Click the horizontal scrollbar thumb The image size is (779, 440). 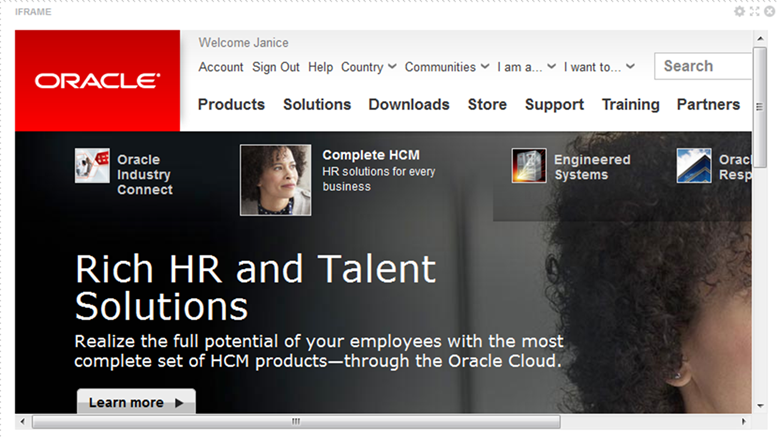tap(296, 422)
